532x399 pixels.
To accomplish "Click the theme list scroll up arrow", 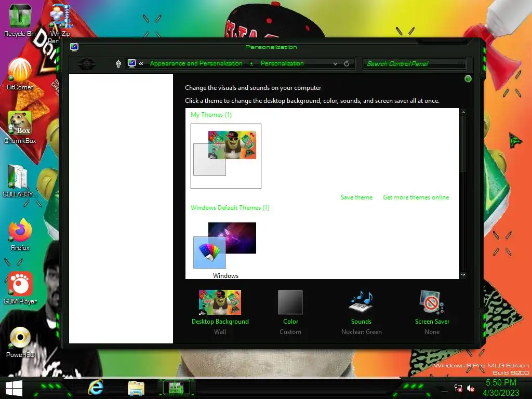I will (463, 112).
